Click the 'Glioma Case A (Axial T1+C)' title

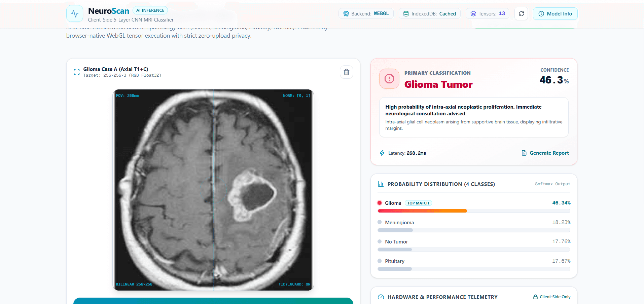[116, 69]
